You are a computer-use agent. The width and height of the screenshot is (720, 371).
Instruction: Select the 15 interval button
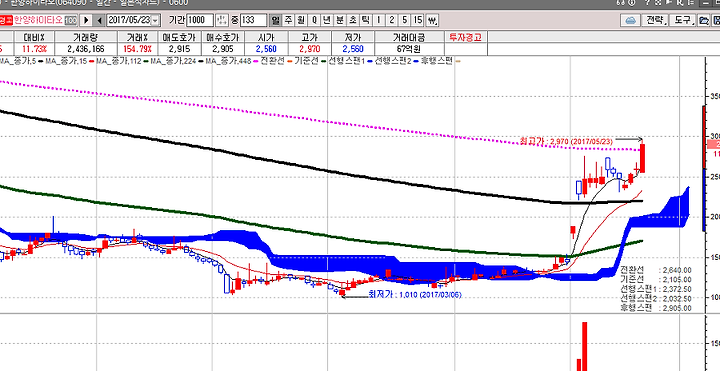[417, 21]
